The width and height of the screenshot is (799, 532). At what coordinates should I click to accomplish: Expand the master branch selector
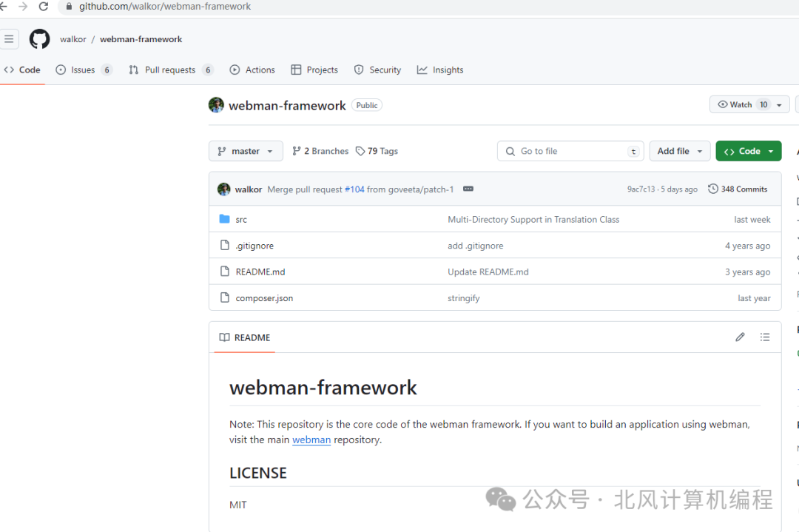click(245, 151)
